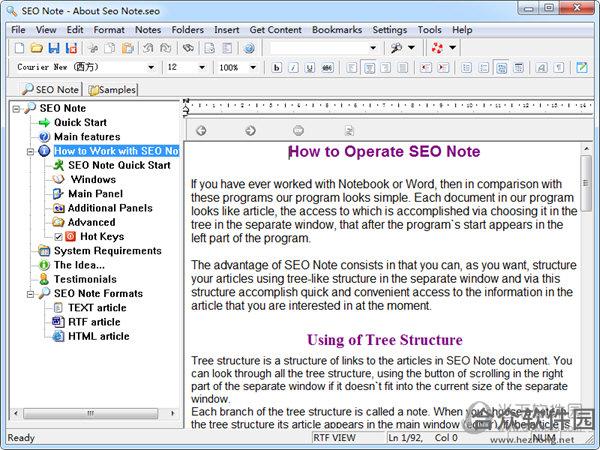The width and height of the screenshot is (600, 450).
Task: Collapse the root SEO Note tree node
Action: click(x=16, y=109)
